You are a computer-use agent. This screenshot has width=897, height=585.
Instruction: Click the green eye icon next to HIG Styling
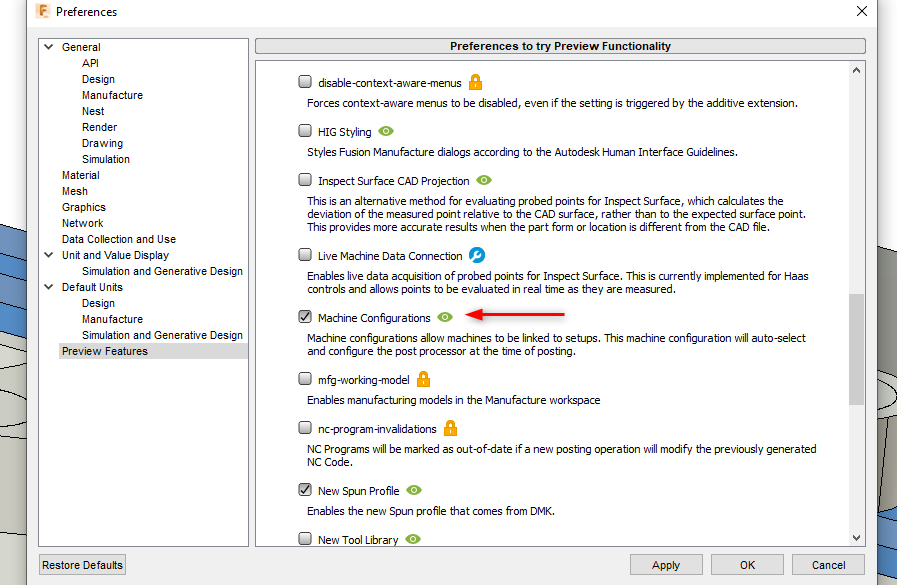click(x=387, y=131)
